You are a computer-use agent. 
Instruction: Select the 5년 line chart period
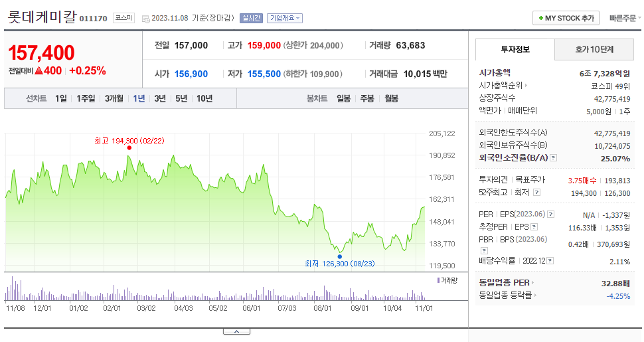pos(181,99)
